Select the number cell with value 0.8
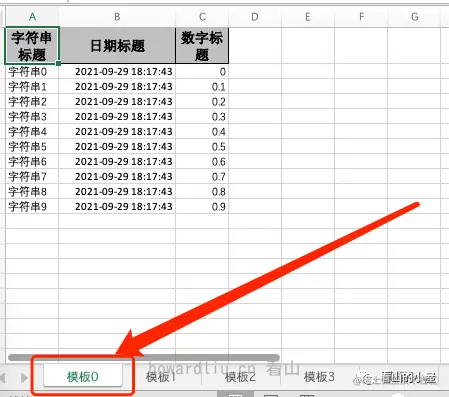The height and width of the screenshot is (397, 449). point(202,191)
